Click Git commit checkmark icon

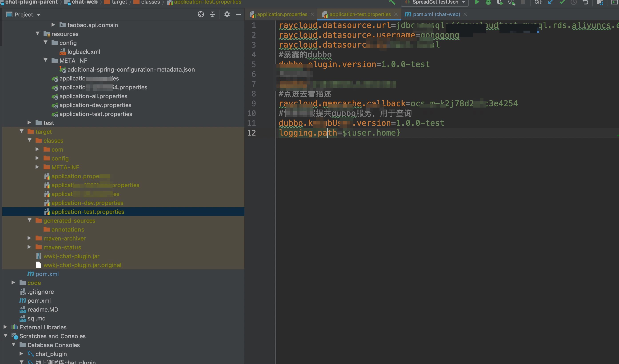pyautogui.click(x=562, y=2)
